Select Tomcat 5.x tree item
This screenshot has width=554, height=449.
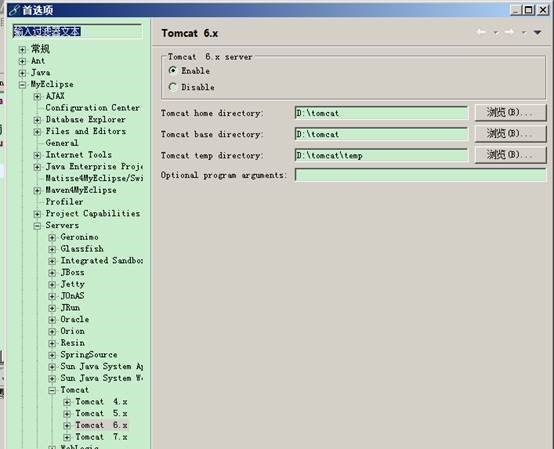click(x=101, y=413)
